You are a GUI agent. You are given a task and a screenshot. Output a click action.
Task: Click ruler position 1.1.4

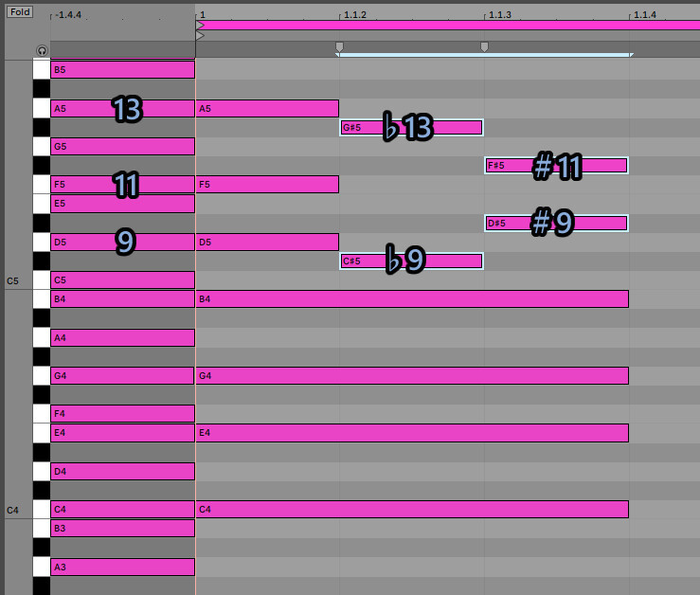(x=645, y=15)
